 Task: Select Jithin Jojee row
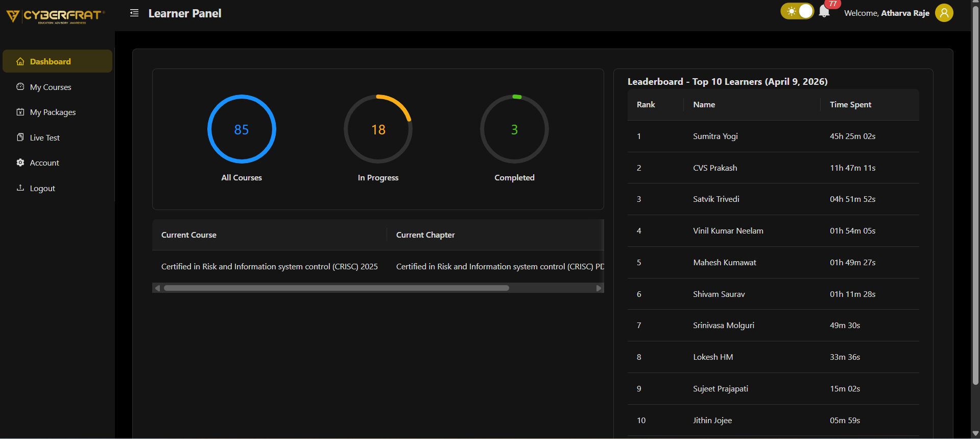pyautogui.click(x=773, y=420)
